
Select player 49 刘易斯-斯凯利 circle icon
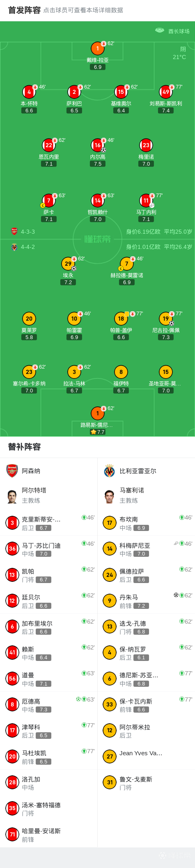tap(165, 92)
